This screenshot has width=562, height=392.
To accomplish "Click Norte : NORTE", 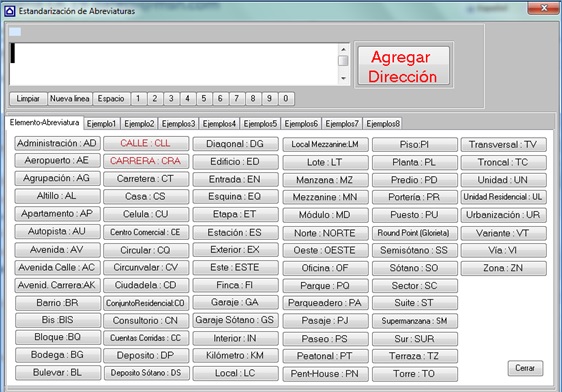I will coord(325,234).
